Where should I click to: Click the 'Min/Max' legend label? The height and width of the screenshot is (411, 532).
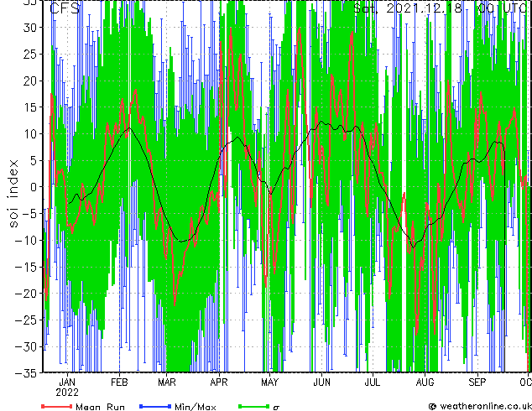pyautogui.click(x=196, y=407)
